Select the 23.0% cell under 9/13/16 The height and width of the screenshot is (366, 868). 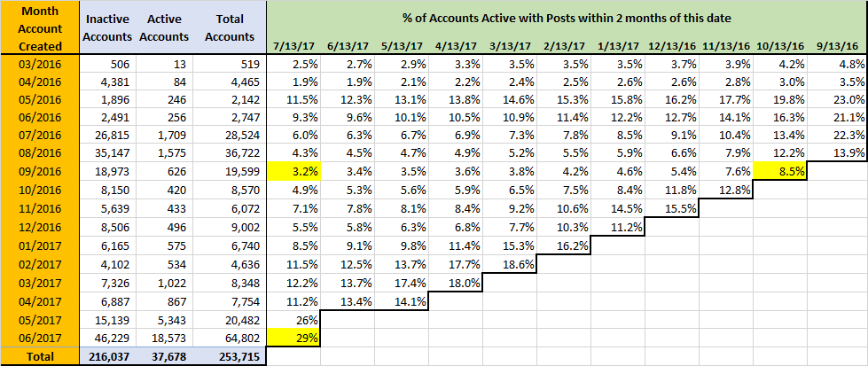click(838, 100)
